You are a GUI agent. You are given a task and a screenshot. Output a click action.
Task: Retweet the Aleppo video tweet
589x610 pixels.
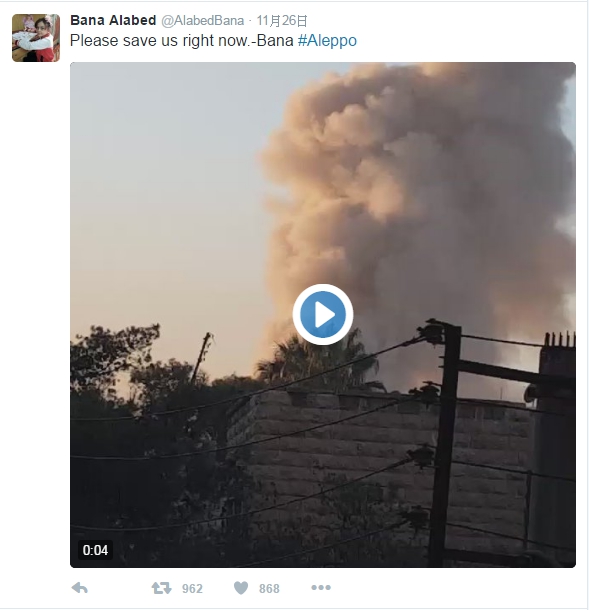pos(161,588)
